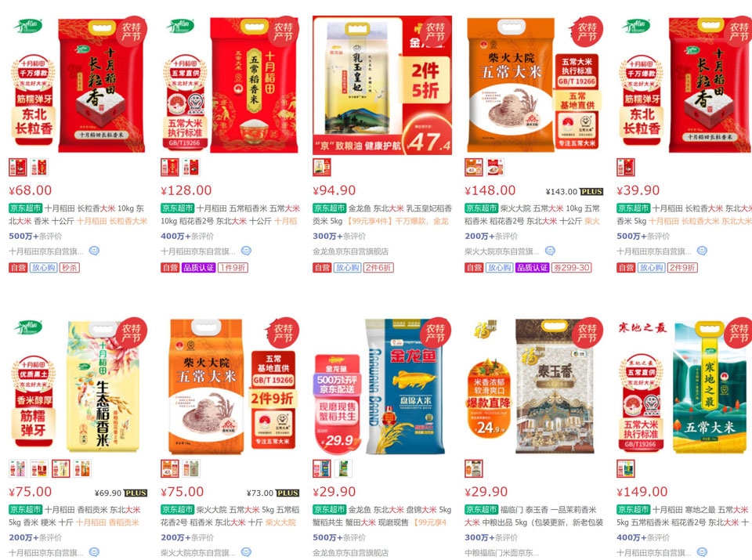Open customer service chat for ¥128.00 rice store
Viewport: 752px width, 560px height.
[x=246, y=251]
